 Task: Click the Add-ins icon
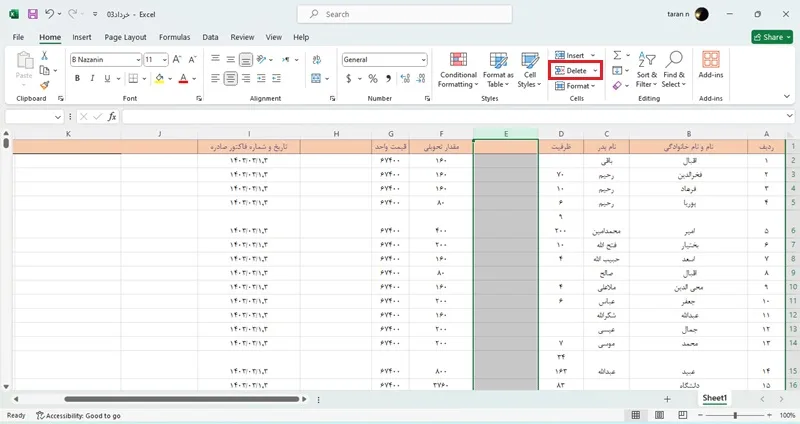[711, 60]
